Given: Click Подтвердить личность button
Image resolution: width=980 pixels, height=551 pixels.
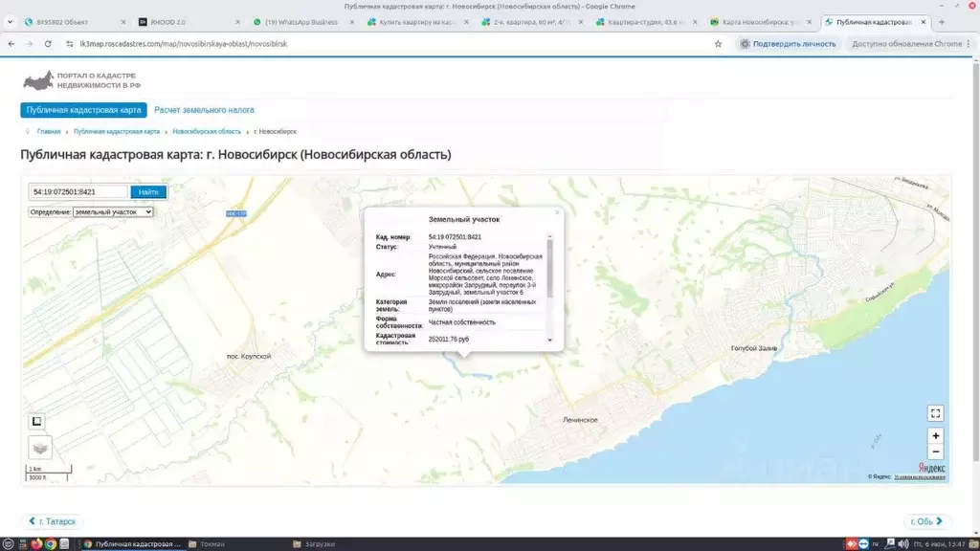Looking at the screenshot, I should pos(789,44).
